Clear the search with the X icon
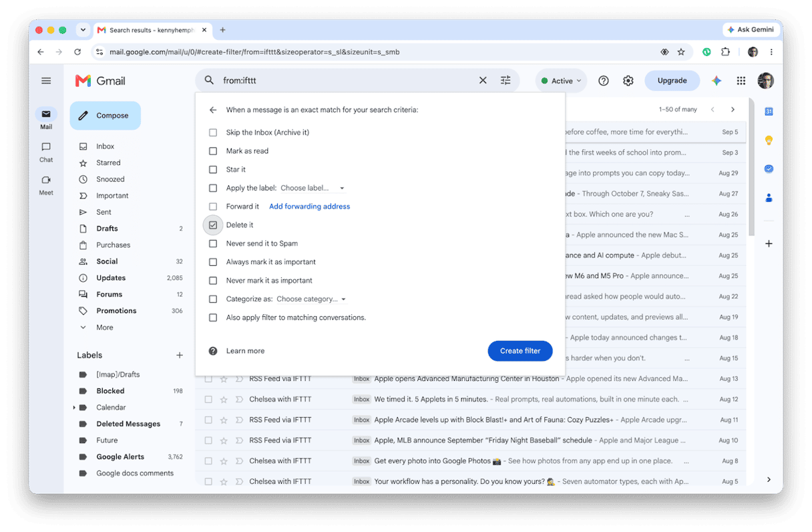Viewport: 812px width, 532px height. (x=483, y=80)
